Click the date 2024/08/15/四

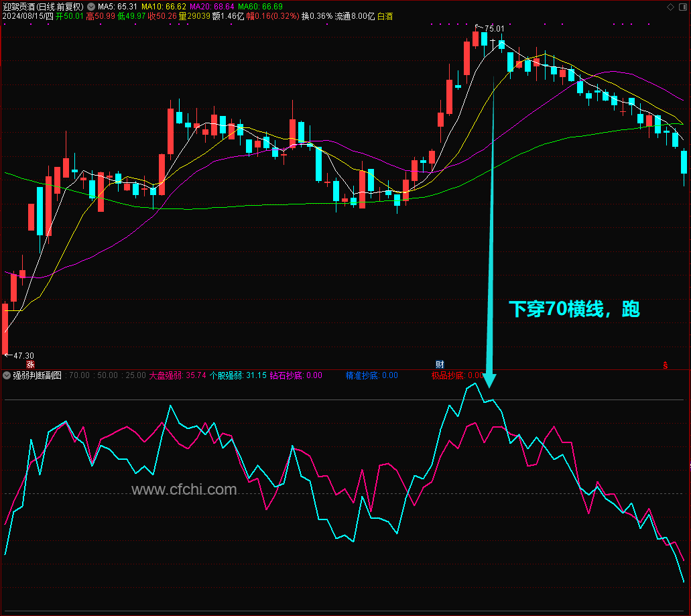coord(27,16)
